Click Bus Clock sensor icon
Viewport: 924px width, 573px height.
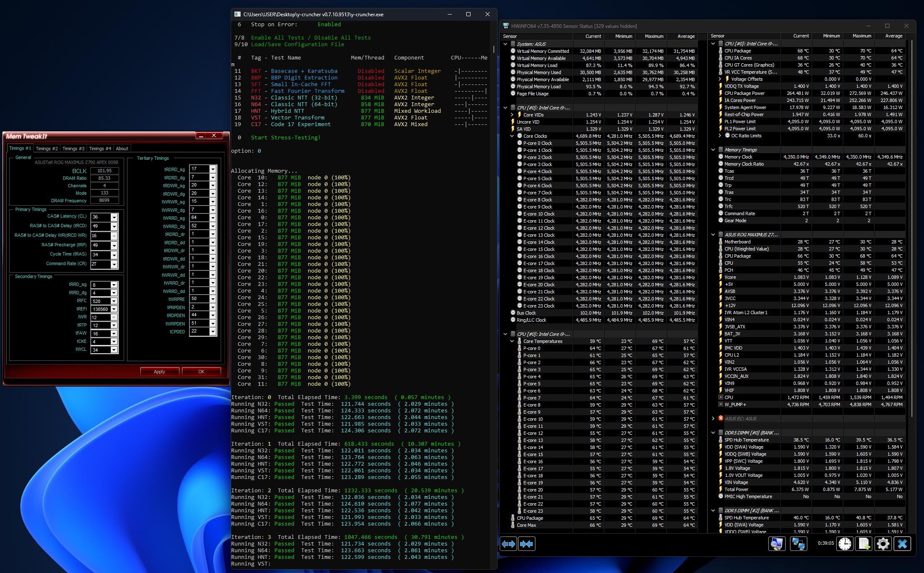pyautogui.click(x=513, y=313)
